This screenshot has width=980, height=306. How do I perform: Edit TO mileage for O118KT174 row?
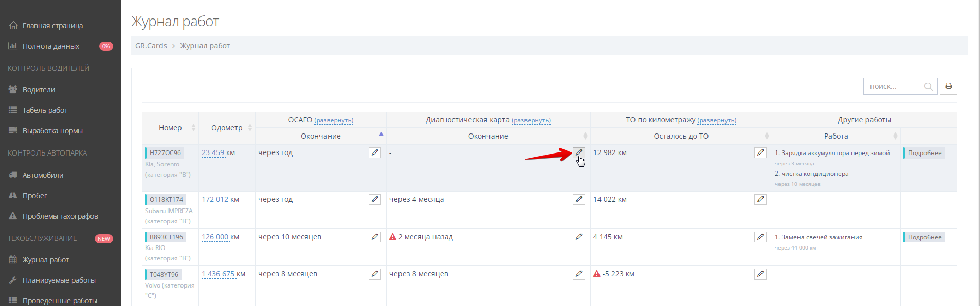(760, 199)
